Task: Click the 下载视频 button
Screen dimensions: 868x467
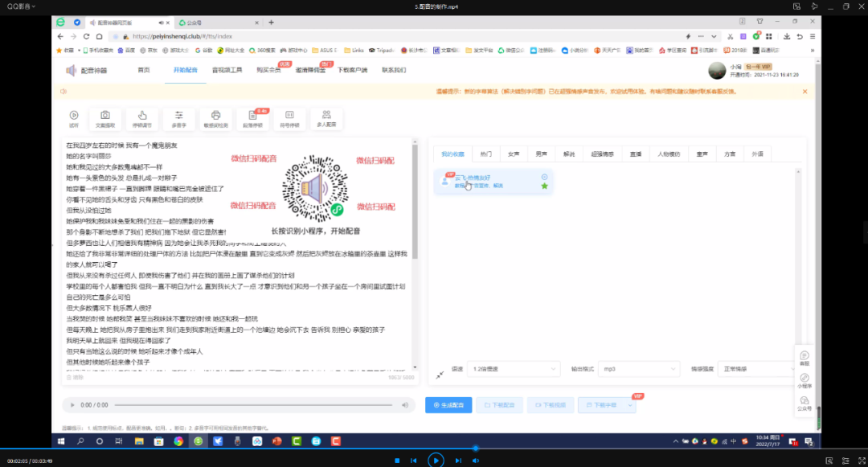Action: tap(551, 405)
